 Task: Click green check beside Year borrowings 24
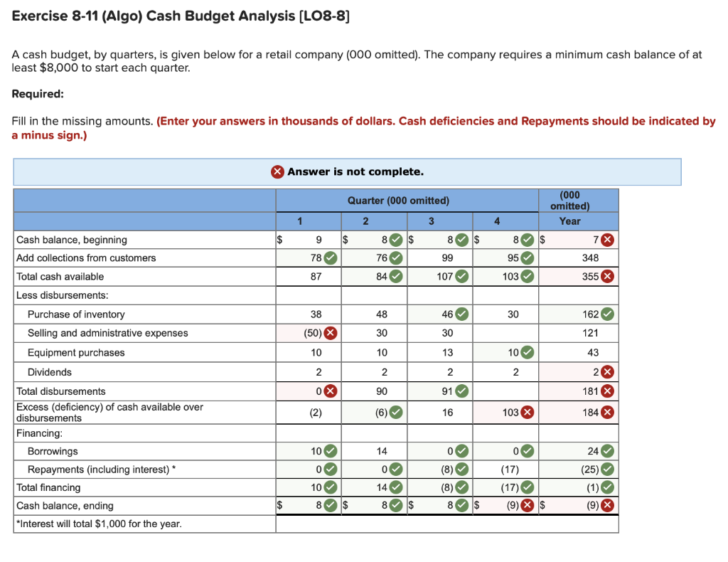tap(607, 451)
